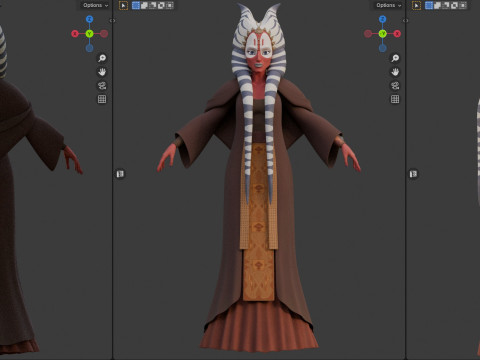Click the pan hand icon in the left viewport

[x=102, y=72]
